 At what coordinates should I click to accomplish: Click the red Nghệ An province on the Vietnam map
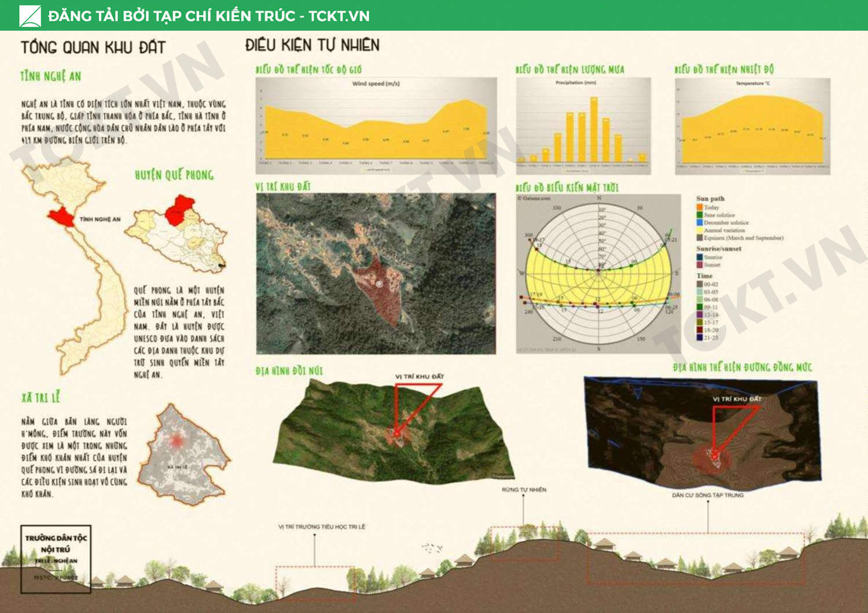[61, 217]
